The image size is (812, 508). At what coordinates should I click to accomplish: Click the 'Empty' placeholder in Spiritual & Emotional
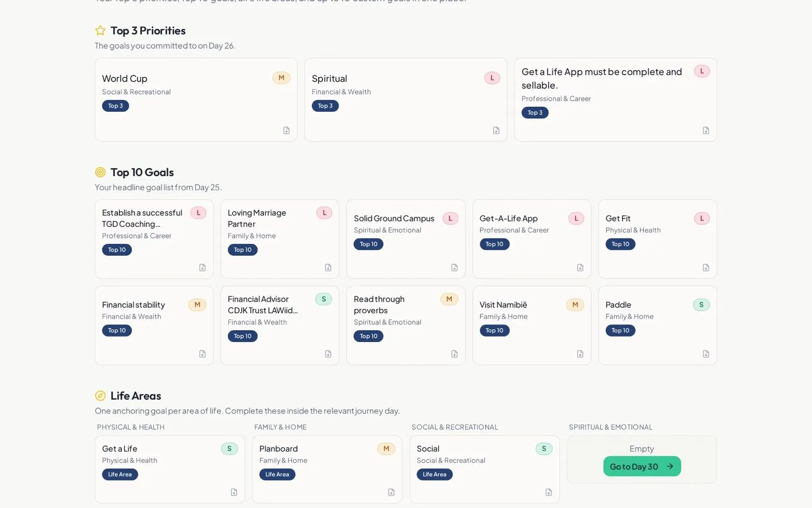pos(642,449)
